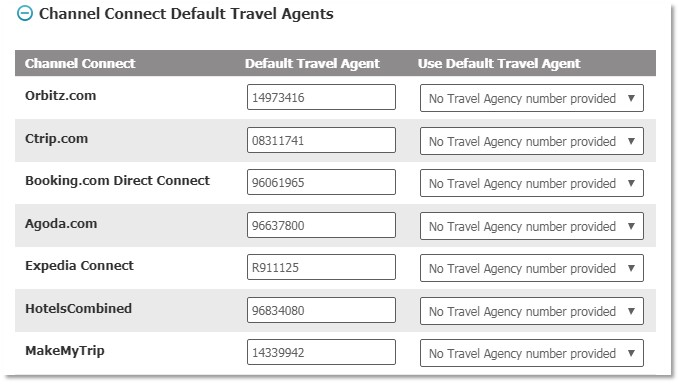Click the Ctrip.com field containing 08311741

point(321,140)
